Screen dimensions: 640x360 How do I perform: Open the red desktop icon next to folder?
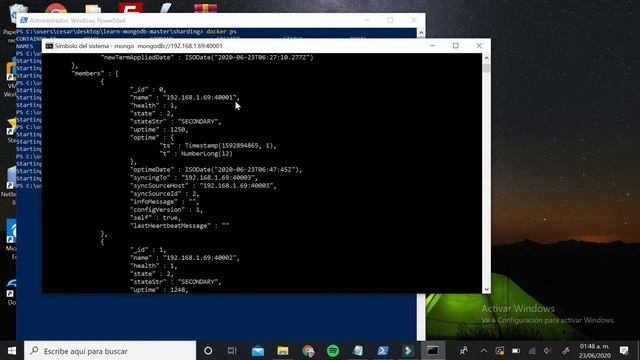click(x=131, y=8)
